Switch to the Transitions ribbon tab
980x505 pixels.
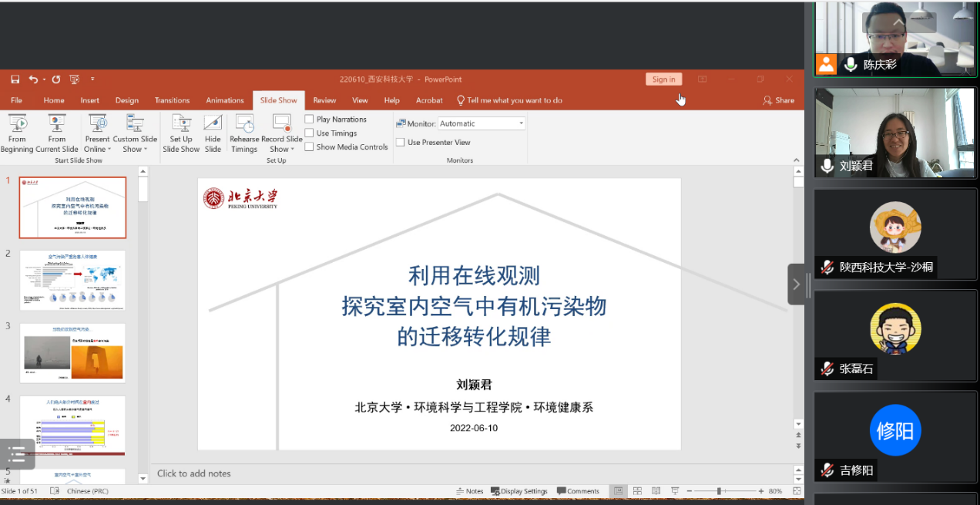172,100
